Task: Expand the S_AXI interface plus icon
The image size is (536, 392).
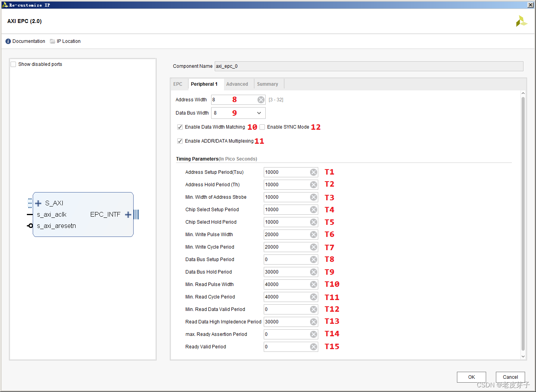Action: 38,203
